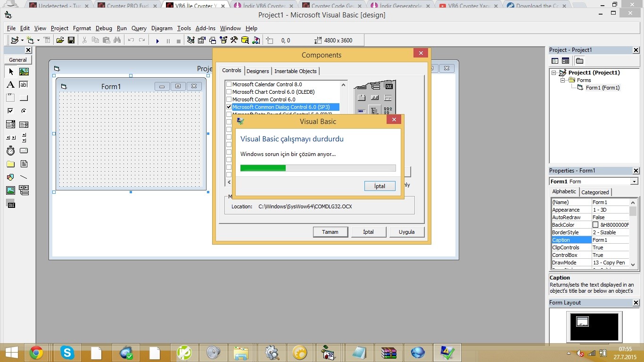Click the General toolbox tab button
This screenshot has width=644, height=362.
click(x=18, y=60)
